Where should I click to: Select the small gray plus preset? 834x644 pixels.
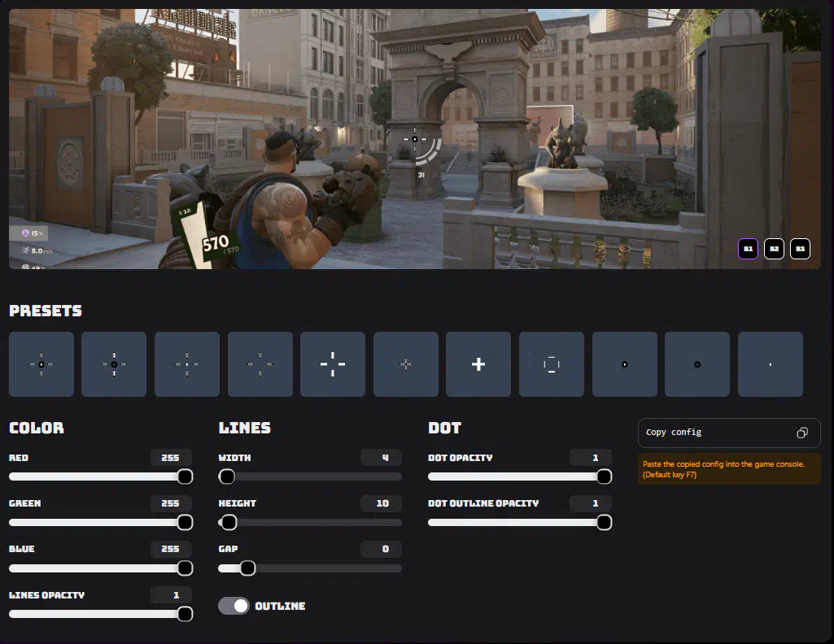click(x=406, y=364)
